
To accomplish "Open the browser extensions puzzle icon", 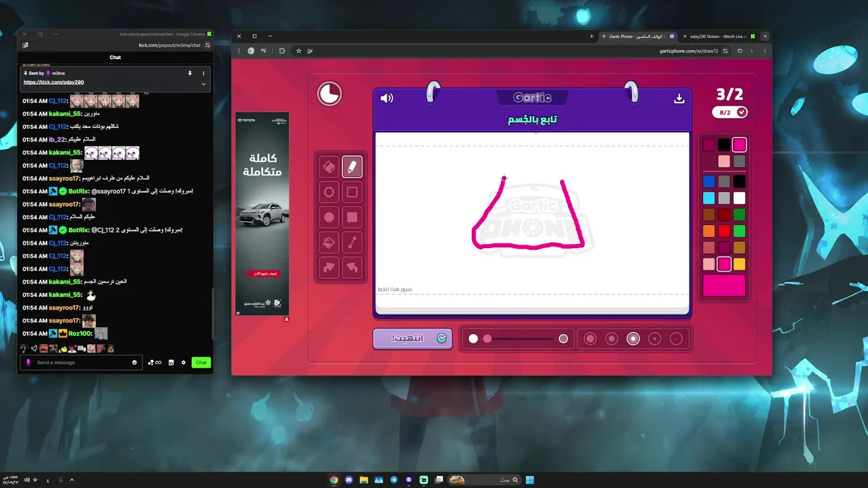I will tap(281, 51).
